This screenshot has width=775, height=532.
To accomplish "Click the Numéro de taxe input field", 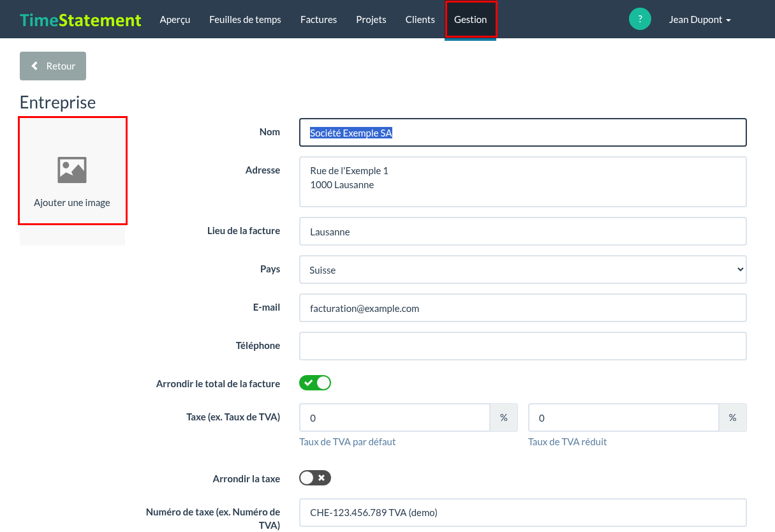I will [523, 512].
